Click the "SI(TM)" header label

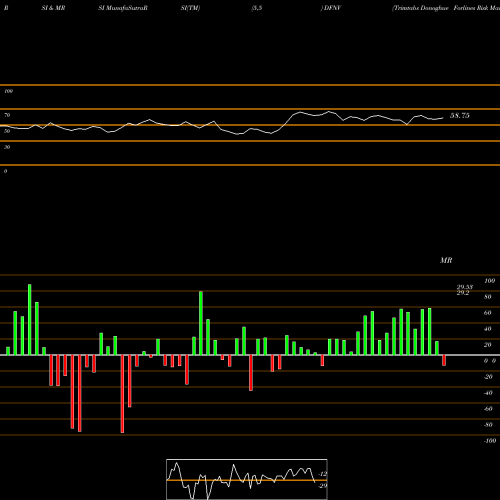tap(190, 8)
